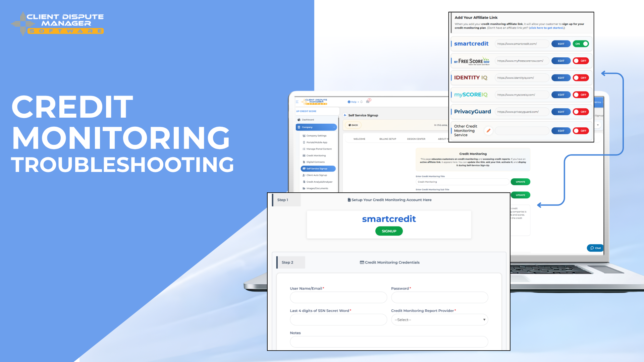Open the Help dropdown menu

[354, 102]
